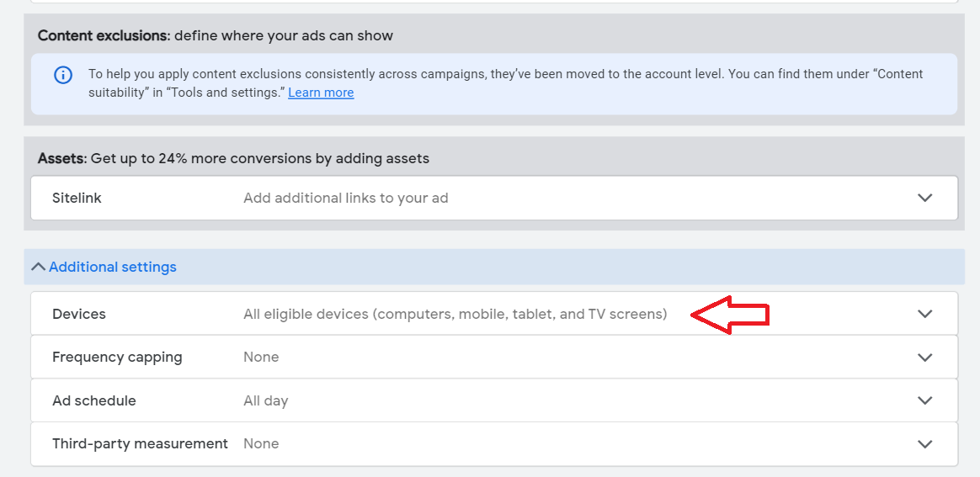Collapse Additional settings using the up caret
Viewport: 980px width, 477px height.
[x=38, y=268]
